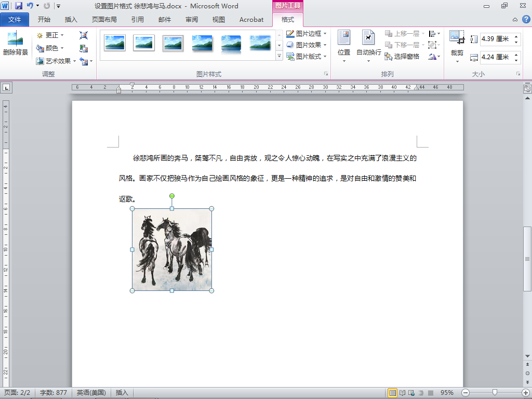Click 下移一层 send backward
The height and width of the screenshot is (399, 532).
405,45
